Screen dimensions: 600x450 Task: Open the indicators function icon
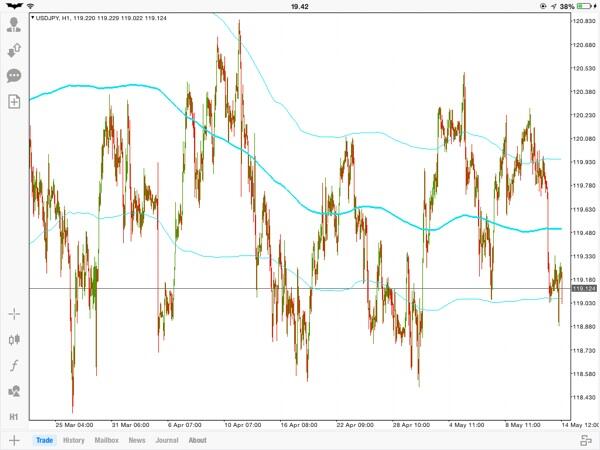[14, 365]
